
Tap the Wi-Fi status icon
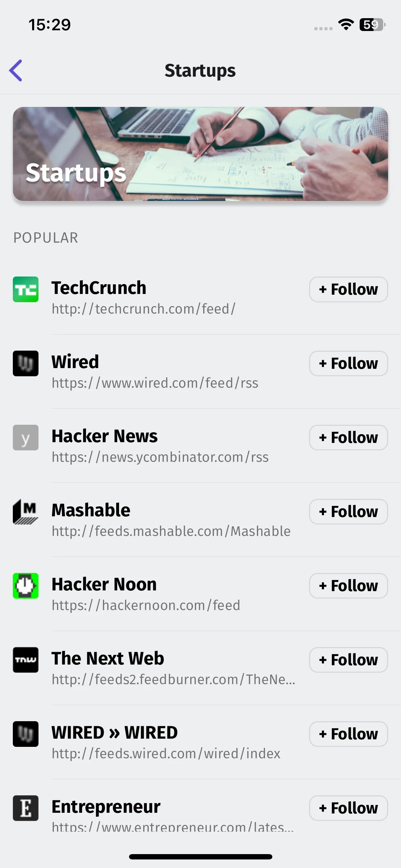coord(346,25)
